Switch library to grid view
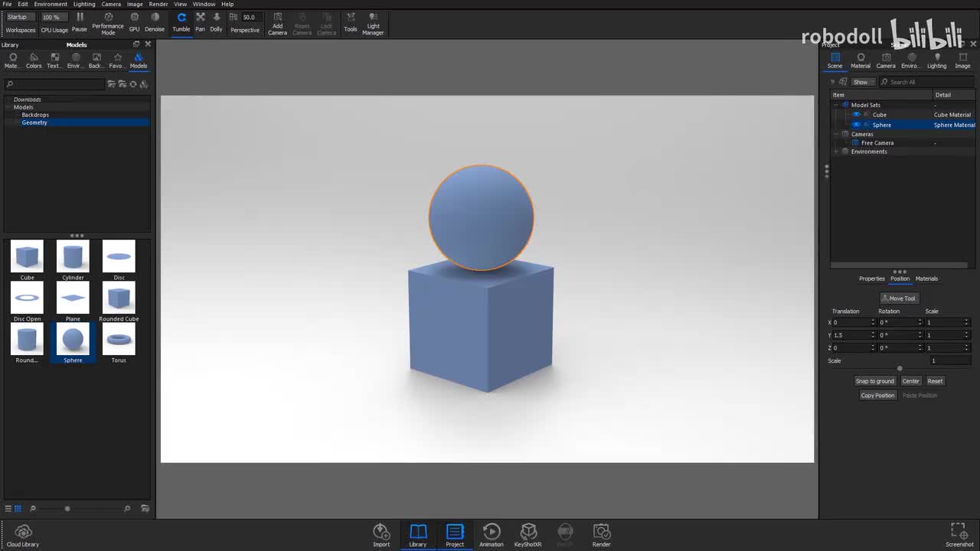Screen dimensions: 980x551 (x=18, y=508)
